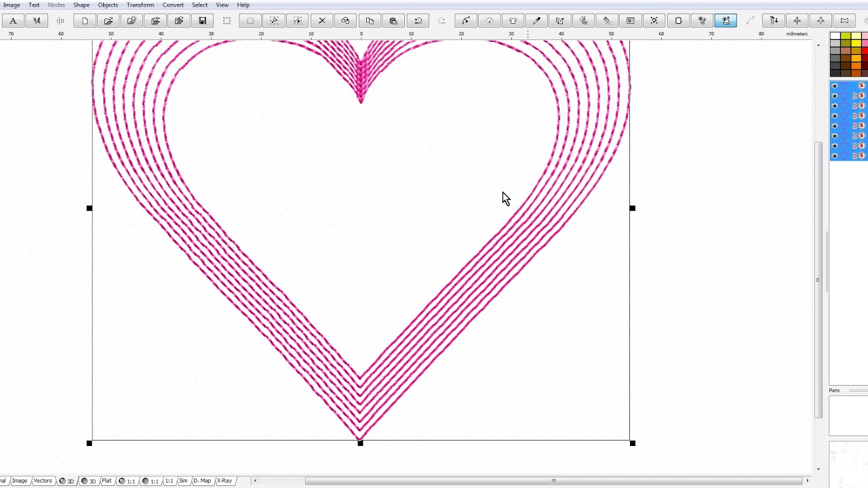The height and width of the screenshot is (488, 868).
Task: Toggle eye of the bottom heart layer
Action: pos(835,156)
